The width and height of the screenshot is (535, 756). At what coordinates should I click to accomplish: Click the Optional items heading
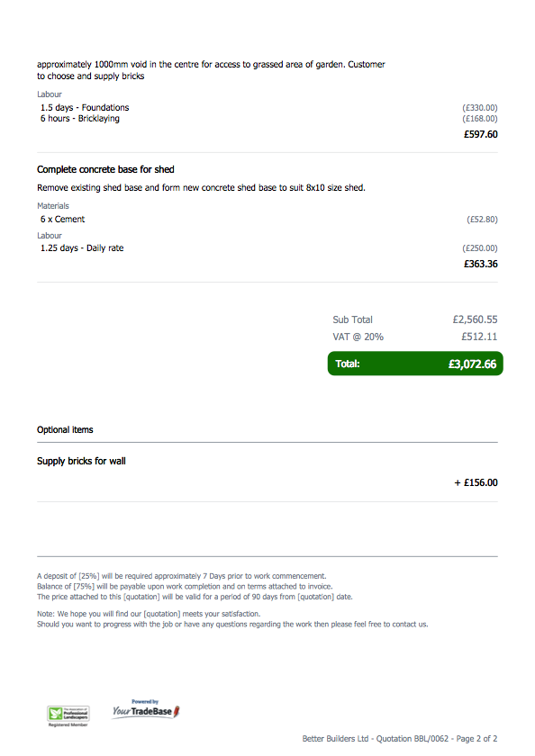click(x=65, y=429)
